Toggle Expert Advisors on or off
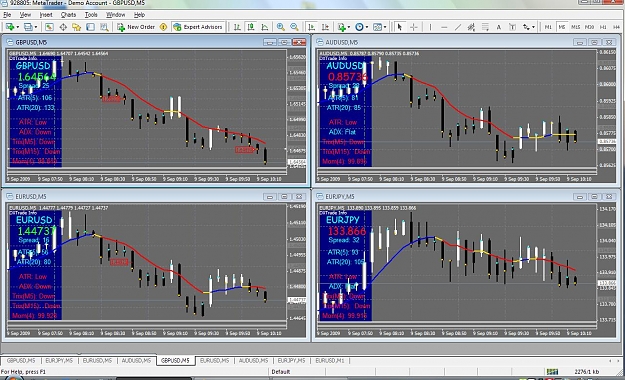This screenshot has width=625, height=380. pyautogui.click(x=198, y=27)
